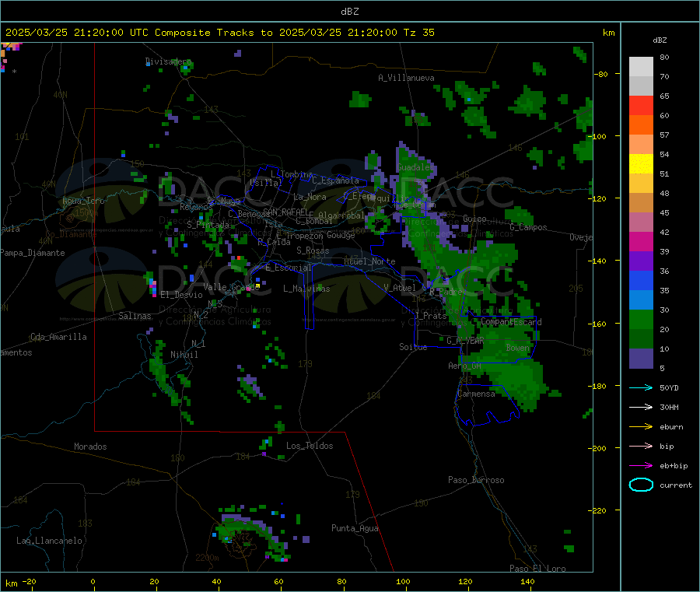700x592 pixels.
Task: Click the Nihuil map label
Action: (x=184, y=355)
